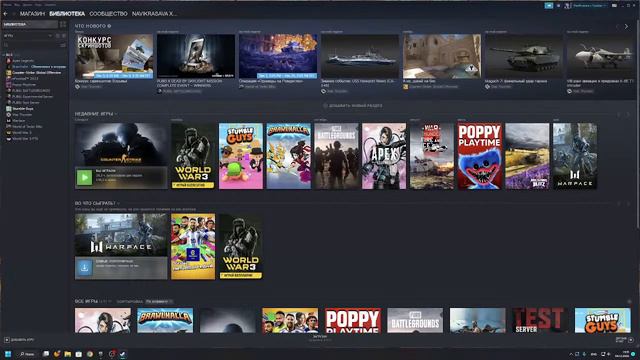
Task: Open the МАГАЗИН tab
Action: tap(32, 14)
